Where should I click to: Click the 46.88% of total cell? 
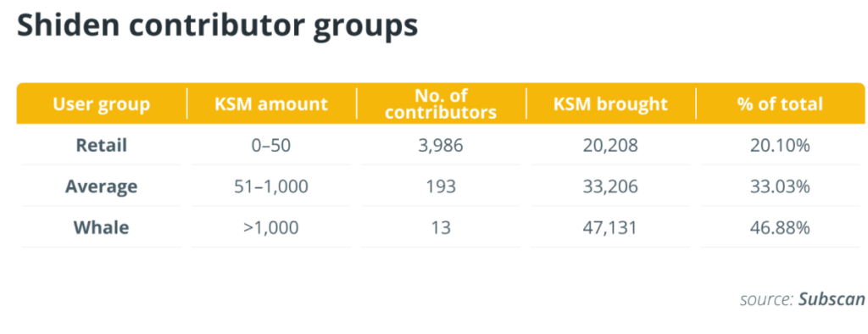[781, 227]
